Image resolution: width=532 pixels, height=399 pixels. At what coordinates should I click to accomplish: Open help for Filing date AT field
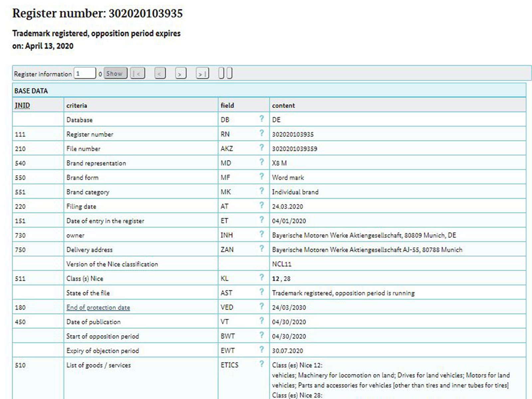pos(262,205)
